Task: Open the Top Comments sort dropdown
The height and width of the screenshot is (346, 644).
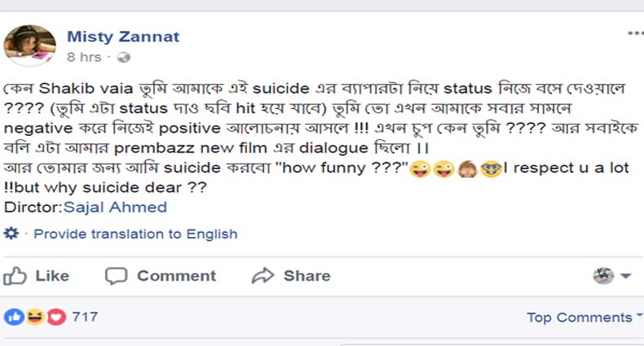Action: [x=583, y=318]
